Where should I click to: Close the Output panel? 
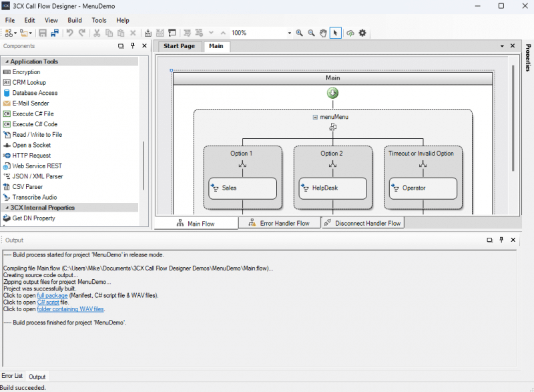coord(513,240)
